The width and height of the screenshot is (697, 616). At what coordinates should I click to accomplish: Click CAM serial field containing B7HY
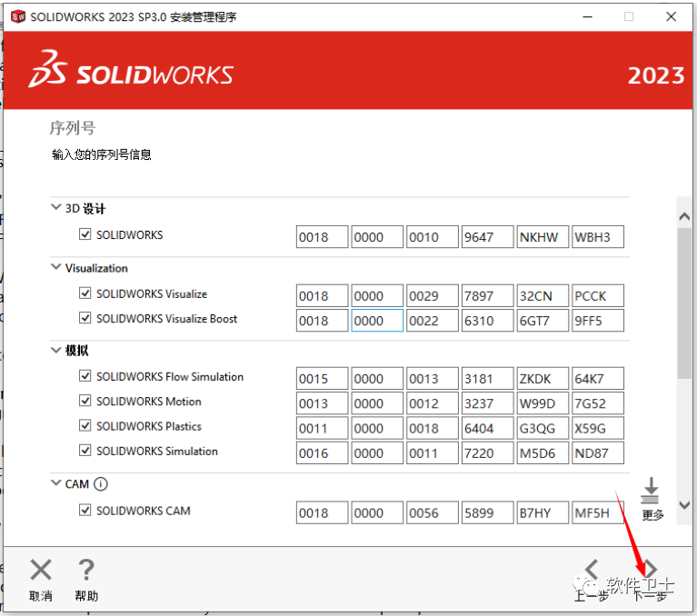tap(543, 512)
